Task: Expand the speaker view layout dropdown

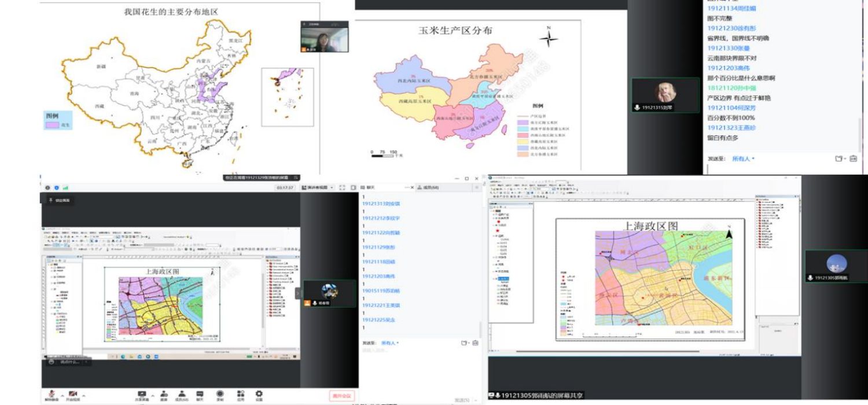Action: [x=317, y=187]
